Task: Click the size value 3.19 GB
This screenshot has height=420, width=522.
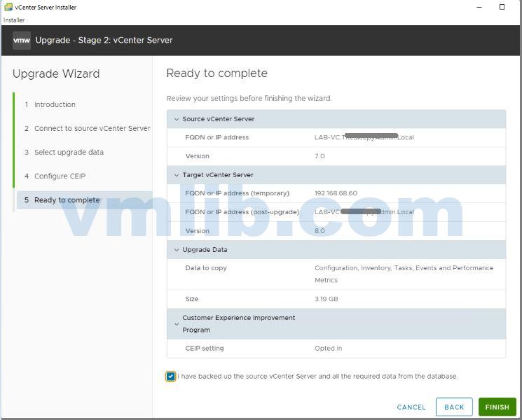Action: [327, 299]
